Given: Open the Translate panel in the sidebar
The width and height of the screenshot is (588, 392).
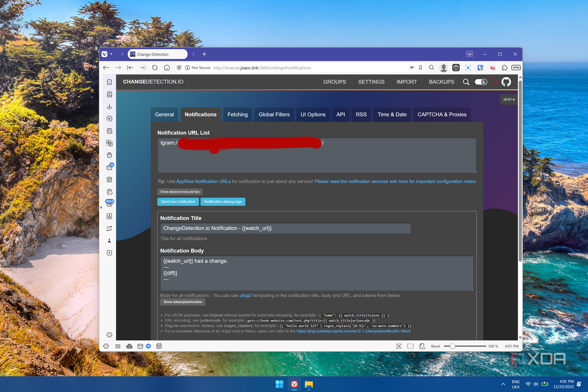Looking at the screenshot, I should (109, 143).
